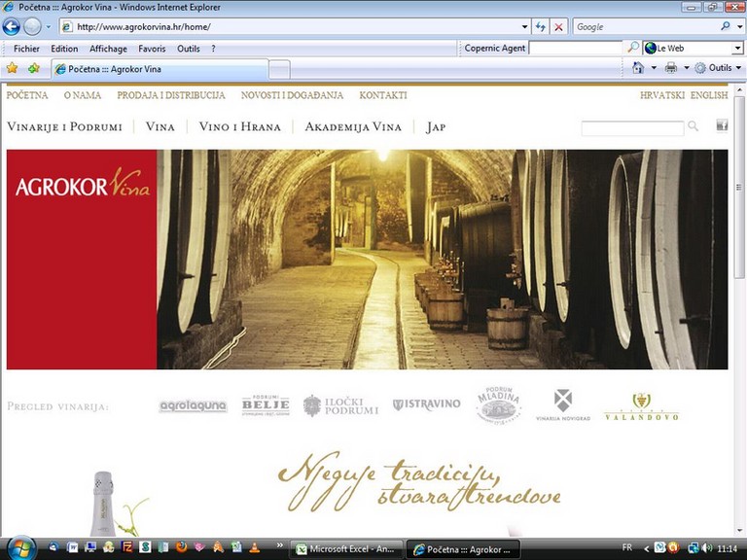
Task: Click the Refresh page icon
Action: pyautogui.click(x=541, y=27)
